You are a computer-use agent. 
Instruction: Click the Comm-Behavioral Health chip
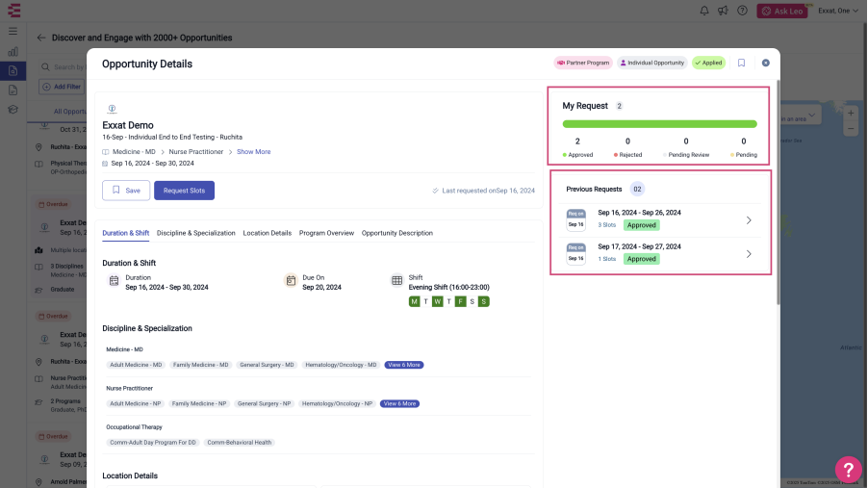coord(240,443)
